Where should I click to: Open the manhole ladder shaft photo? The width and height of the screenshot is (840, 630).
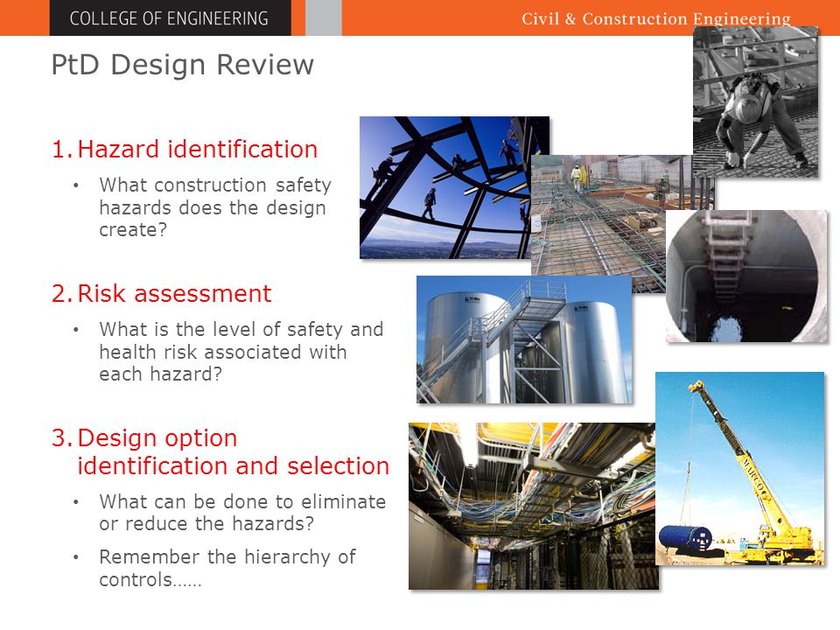746,276
